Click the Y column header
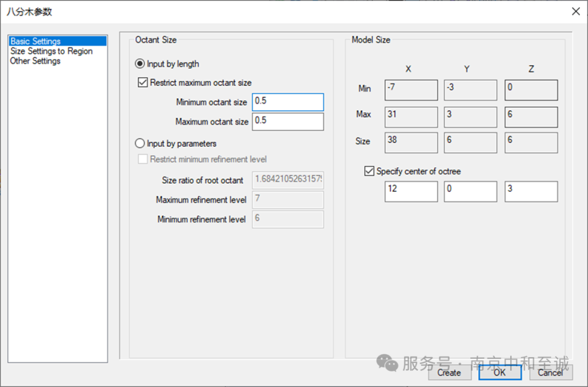 (x=467, y=69)
